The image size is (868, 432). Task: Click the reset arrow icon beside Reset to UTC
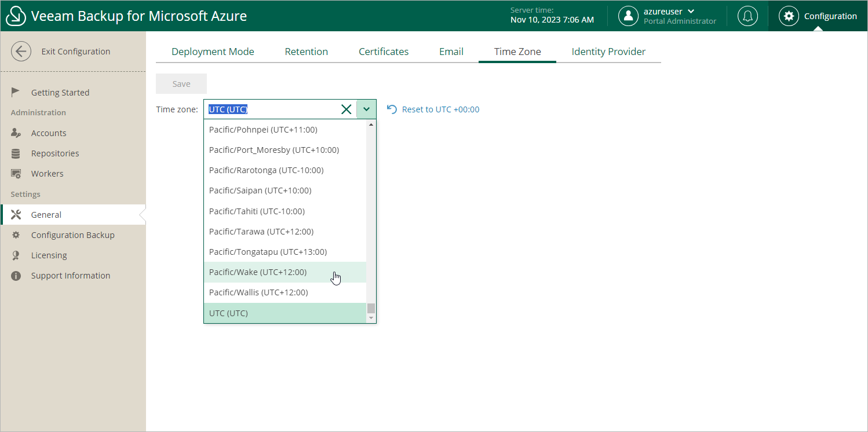click(x=392, y=109)
